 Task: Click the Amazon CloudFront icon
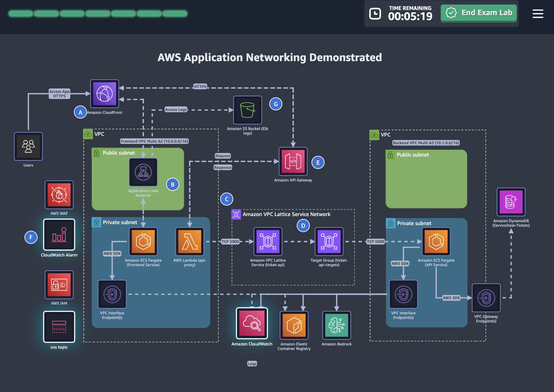pos(105,94)
